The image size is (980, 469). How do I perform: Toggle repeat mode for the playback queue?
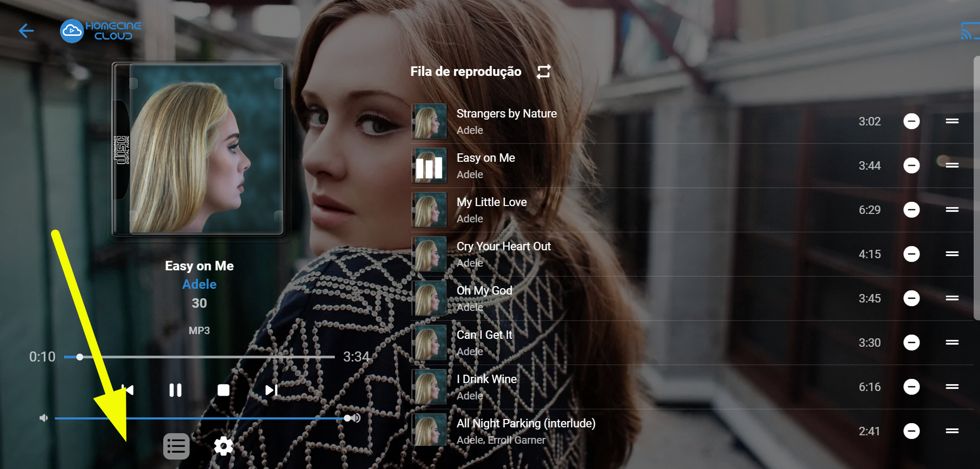(543, 72)
